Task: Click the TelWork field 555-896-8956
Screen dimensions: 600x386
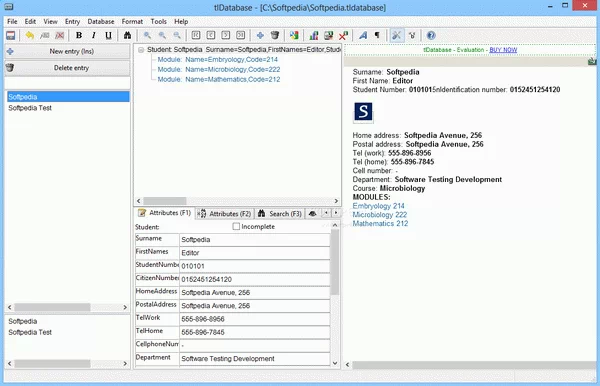Action: (x=254, y=319)
